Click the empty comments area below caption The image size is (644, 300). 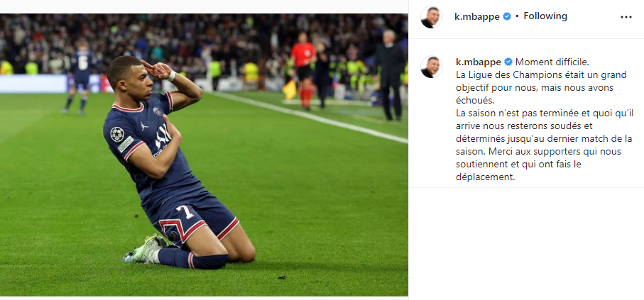(x=526, y=242)
